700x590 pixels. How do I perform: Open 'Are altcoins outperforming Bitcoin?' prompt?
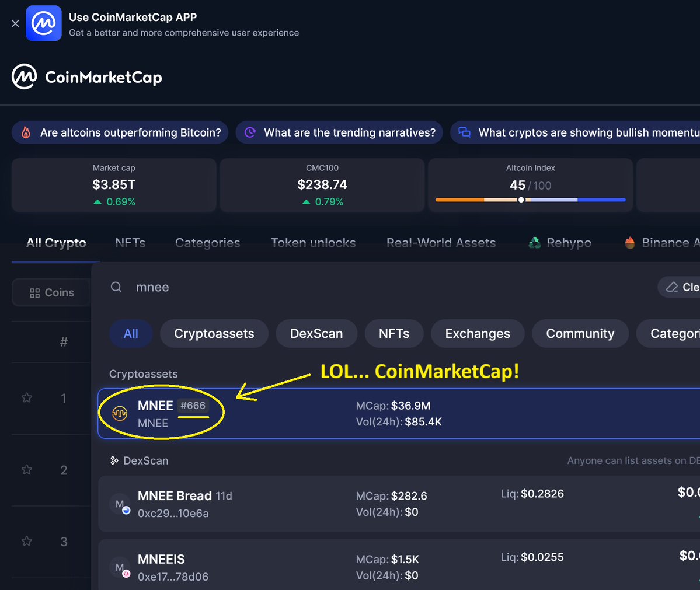point(120,132)
